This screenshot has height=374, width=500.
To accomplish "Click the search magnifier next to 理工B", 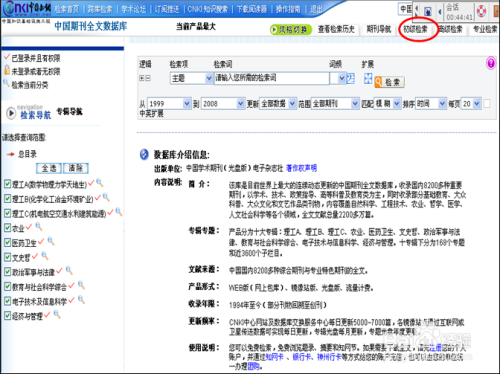I will pos(106,197).
